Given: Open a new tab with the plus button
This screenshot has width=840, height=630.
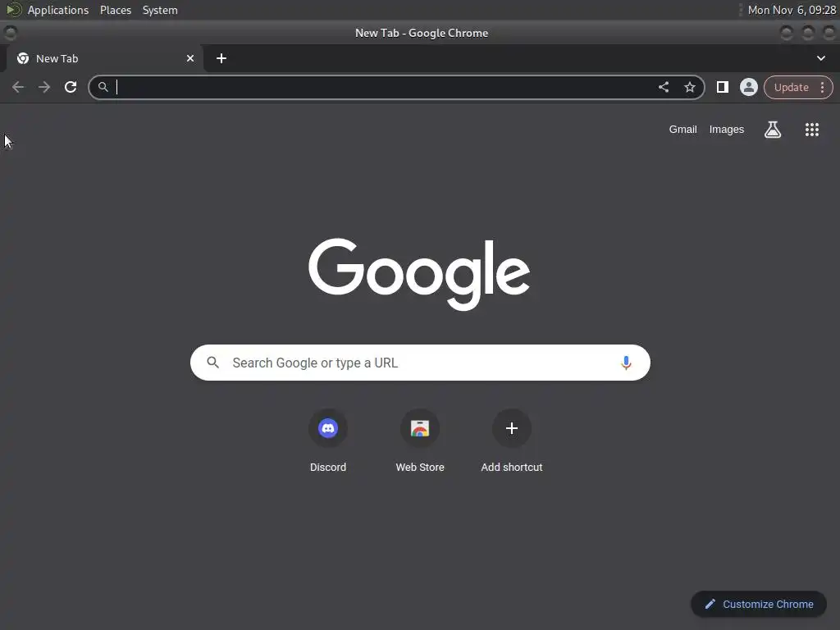Looking at the screenshot, I should coord(221,58).
